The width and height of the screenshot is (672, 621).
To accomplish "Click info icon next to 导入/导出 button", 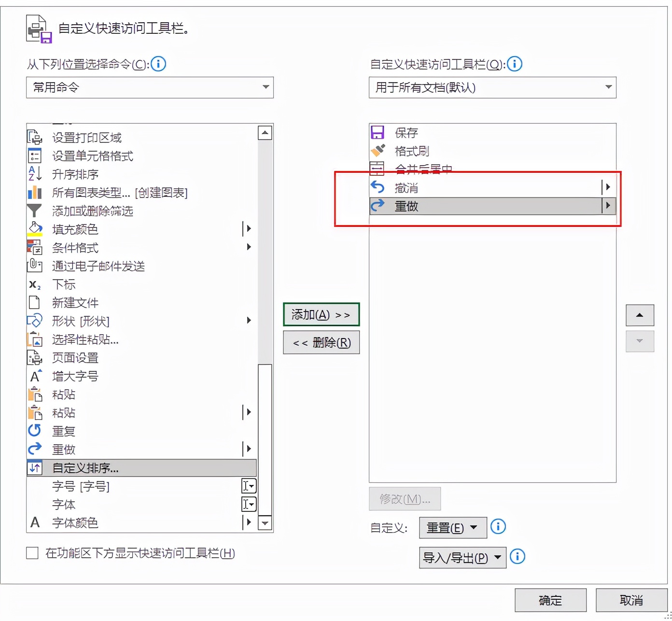I will [x=518, y=557].
